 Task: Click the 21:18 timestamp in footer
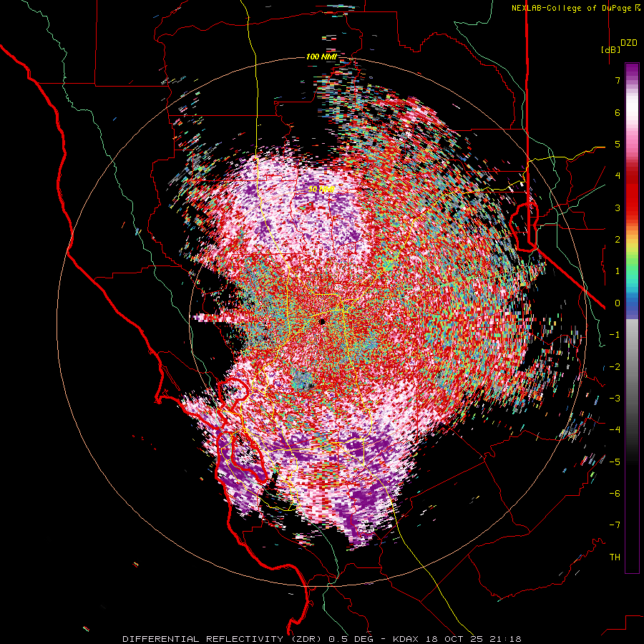(507, 639)
